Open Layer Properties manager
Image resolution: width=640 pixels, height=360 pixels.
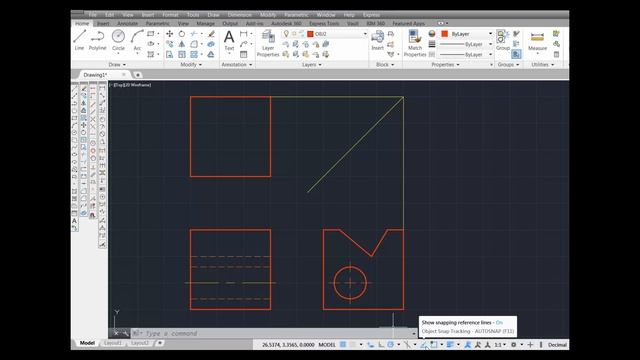[x=268, y=43]
